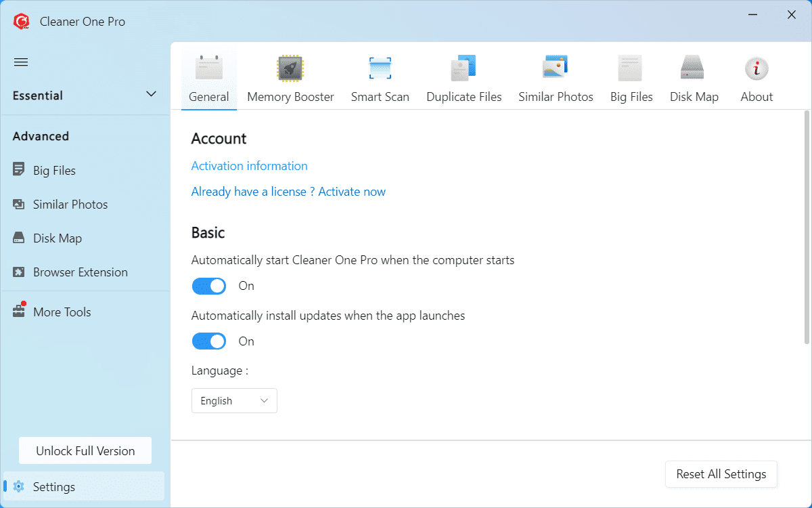Click the Duplicate Files documents icon

pyautogui.click(x=464, y=68)
